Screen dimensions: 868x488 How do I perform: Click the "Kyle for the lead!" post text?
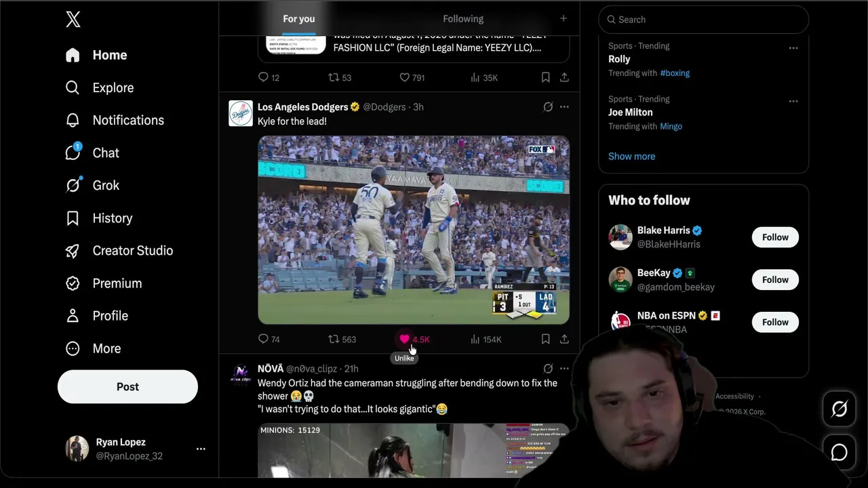292,121
